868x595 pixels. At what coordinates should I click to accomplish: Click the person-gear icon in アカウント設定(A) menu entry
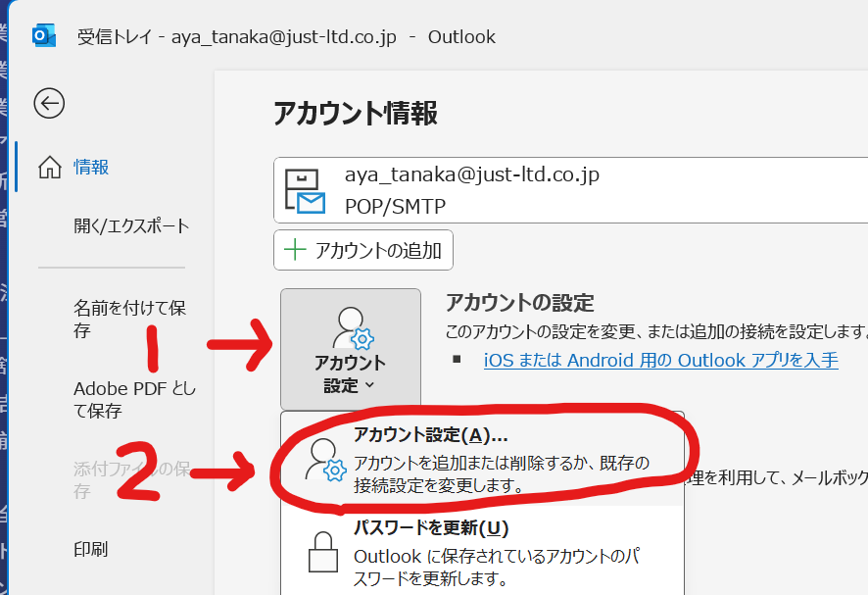[325, 460]
